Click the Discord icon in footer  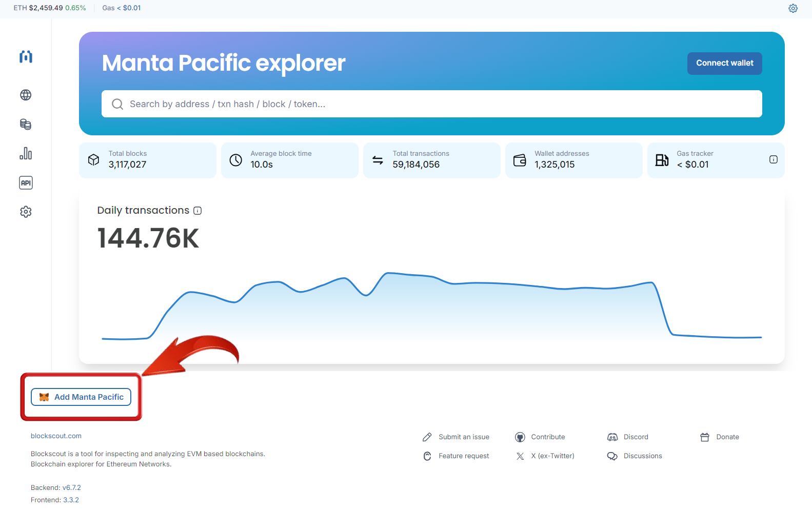coord(612,437)
